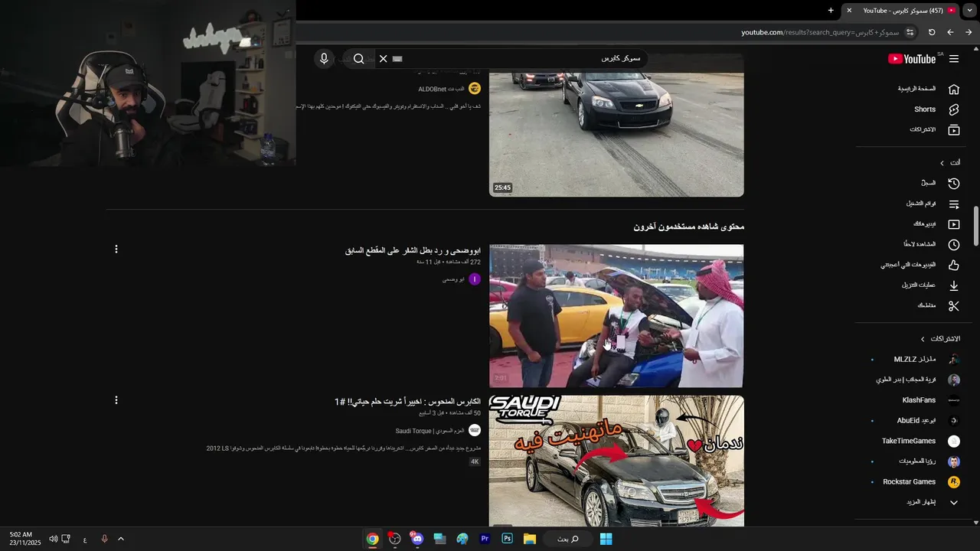Open Discord from the taskbar
The width and height of the screenshot is (980, 551).
[x=417, y=539]
